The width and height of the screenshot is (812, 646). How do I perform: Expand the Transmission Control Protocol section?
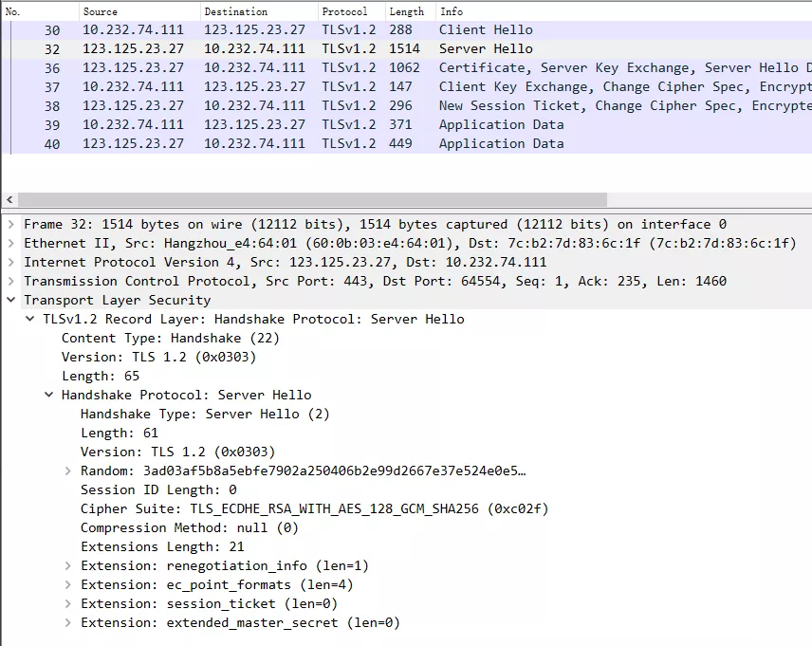point(10,282)
